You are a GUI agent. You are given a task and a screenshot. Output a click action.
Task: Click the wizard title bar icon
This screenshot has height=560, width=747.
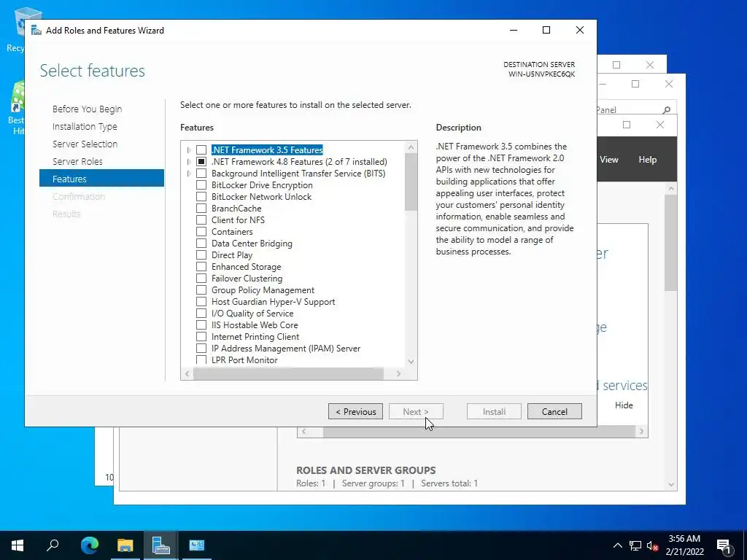pyautogui.click(x=36, y=31)
